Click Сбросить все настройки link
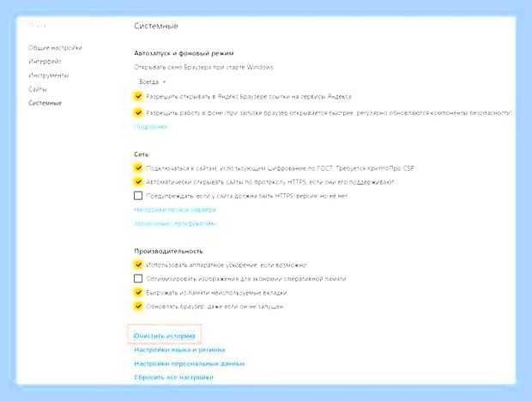Image resolution: width=532 pixels, height=401 pixels. [x=173, y=377]
